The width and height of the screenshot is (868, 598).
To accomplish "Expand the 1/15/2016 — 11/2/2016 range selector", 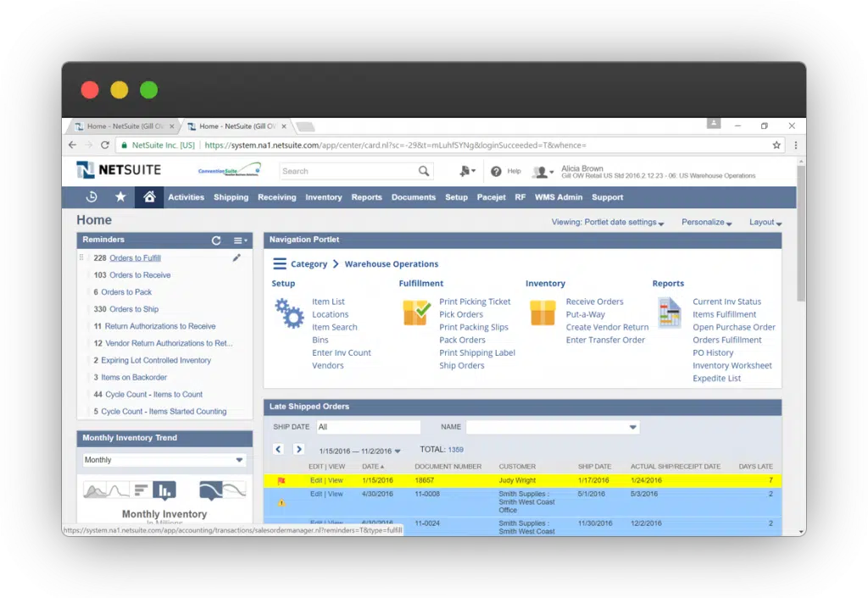I will point(359,451).
